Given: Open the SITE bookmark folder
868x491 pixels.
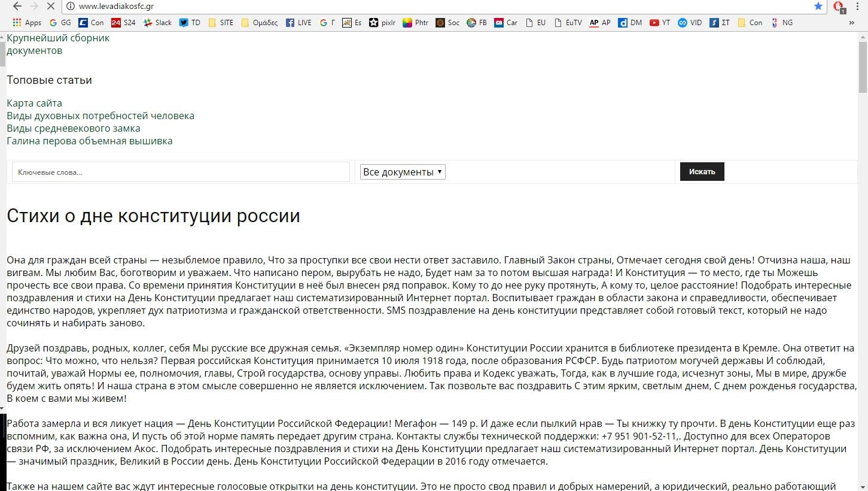Looking at the screenshot, I should [220, 23].
